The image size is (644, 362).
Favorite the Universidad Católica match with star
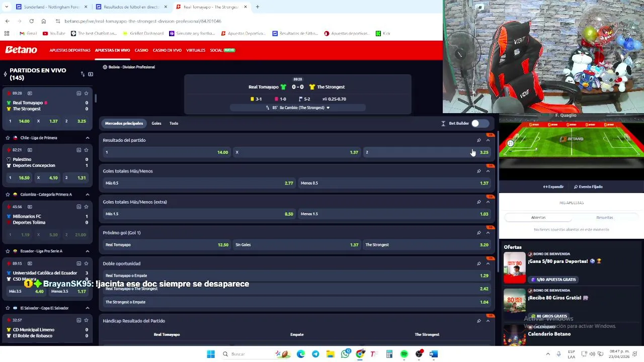tap(86, 263)
